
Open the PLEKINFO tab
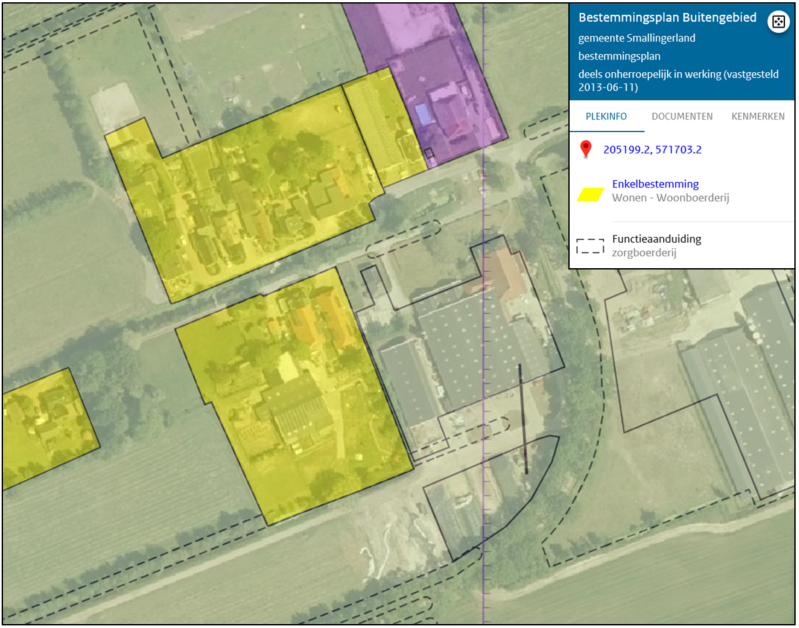click(x=606, y=116)
